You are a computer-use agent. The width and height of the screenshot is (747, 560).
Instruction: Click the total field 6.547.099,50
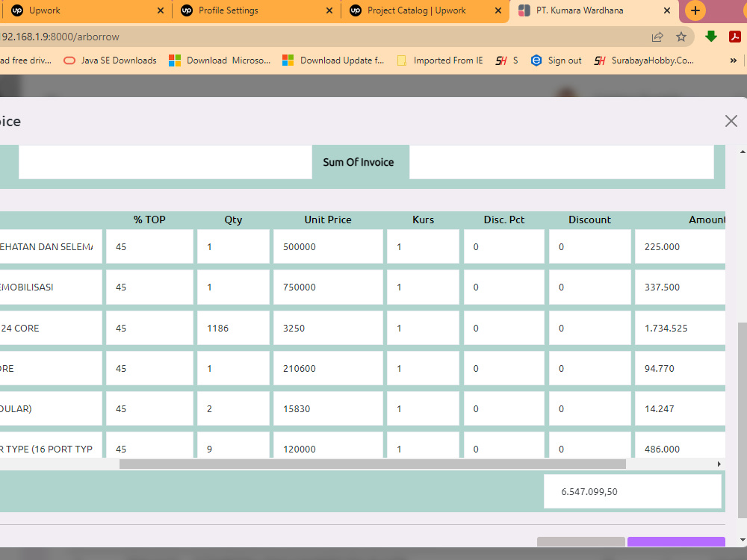pos(633,491)
